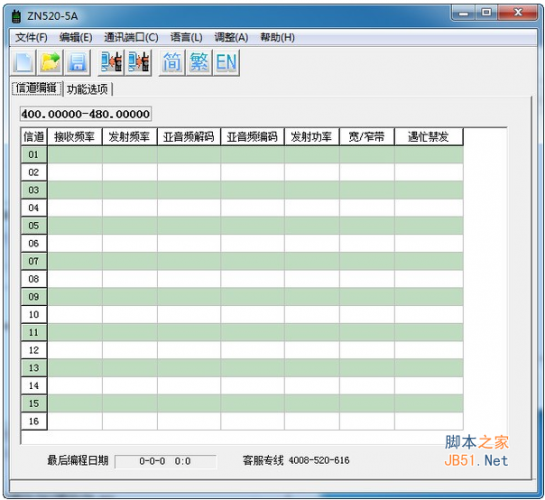Open a file with folder icon
545x500 pixels.
50,63
